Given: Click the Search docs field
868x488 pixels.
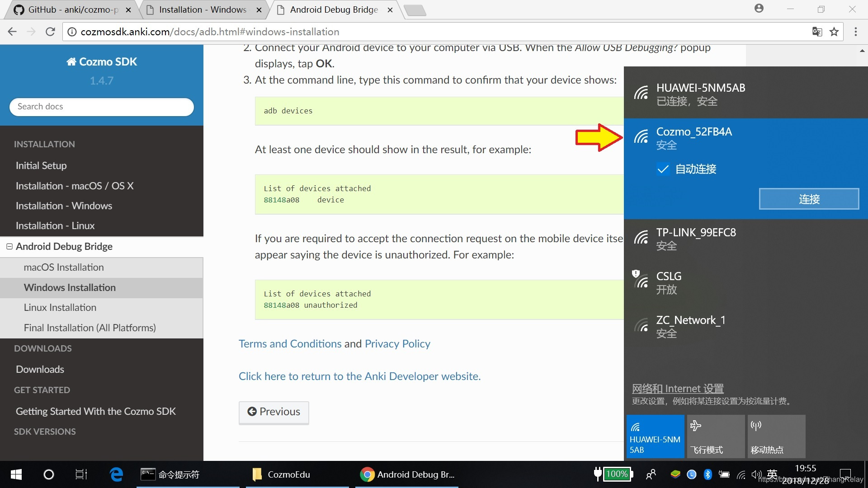Looking at the screenshot, I should (102, 107).
